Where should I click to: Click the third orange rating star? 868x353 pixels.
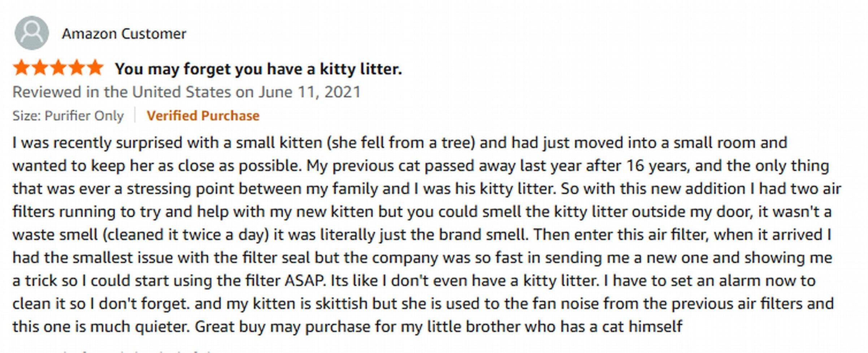(58, 68)
